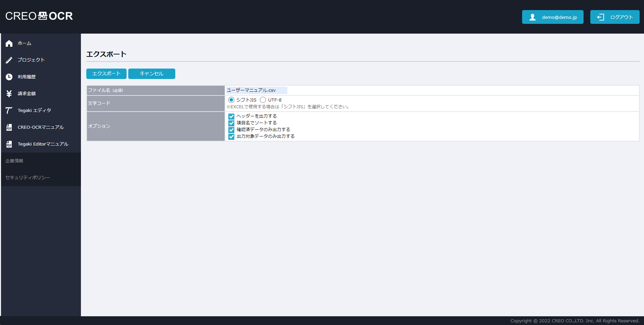This screenshot has width=644, height=325.
Task: Click the user profile icon in header
Action: click(x=532, y=17)
